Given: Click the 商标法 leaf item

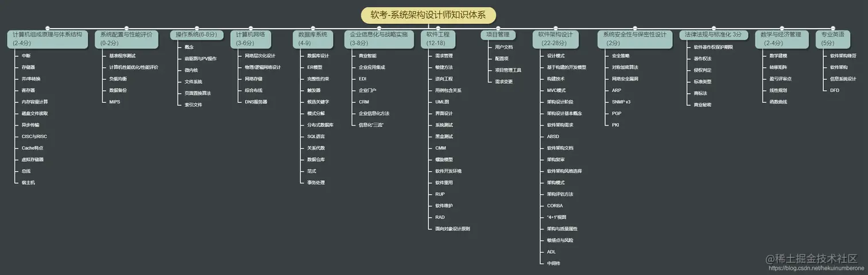Looking at the screenshot, I should [x=700, y=93].
